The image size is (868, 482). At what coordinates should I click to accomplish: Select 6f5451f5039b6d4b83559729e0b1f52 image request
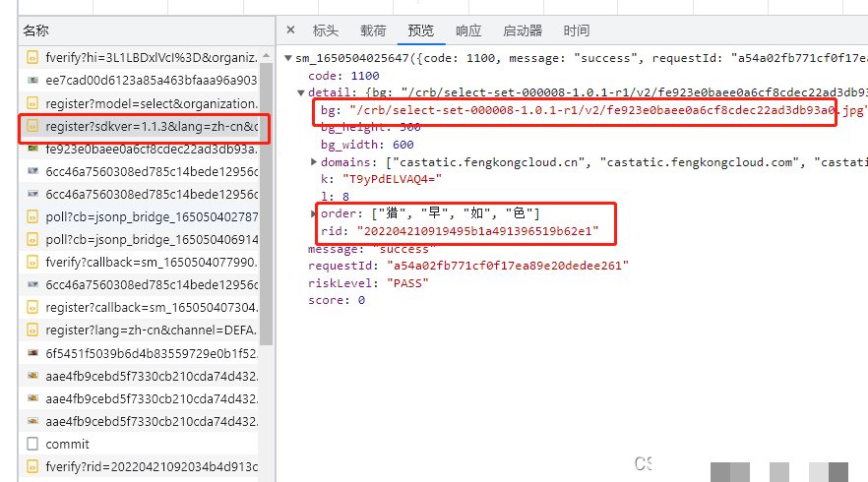pyautogui.click(x=139, y=353)
